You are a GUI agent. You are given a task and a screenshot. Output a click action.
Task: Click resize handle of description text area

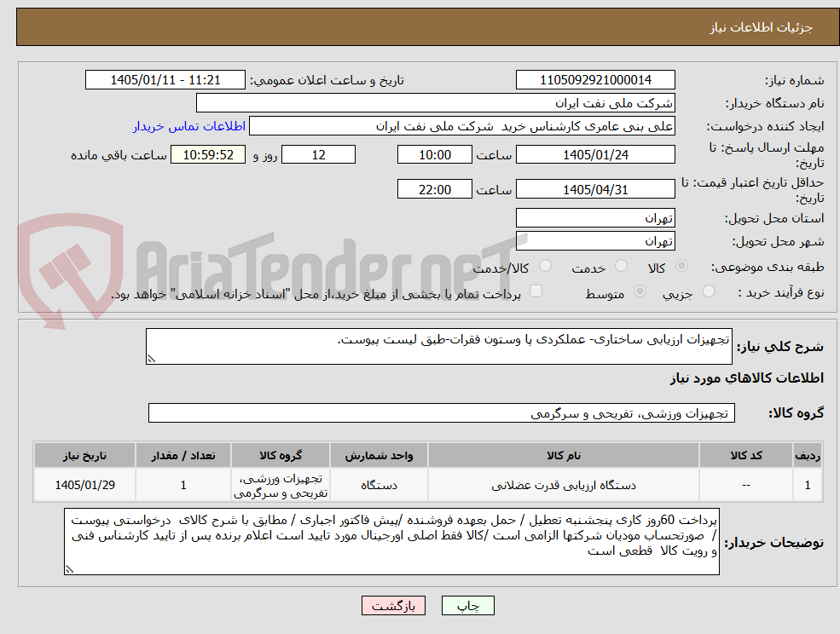coord(151,360)
